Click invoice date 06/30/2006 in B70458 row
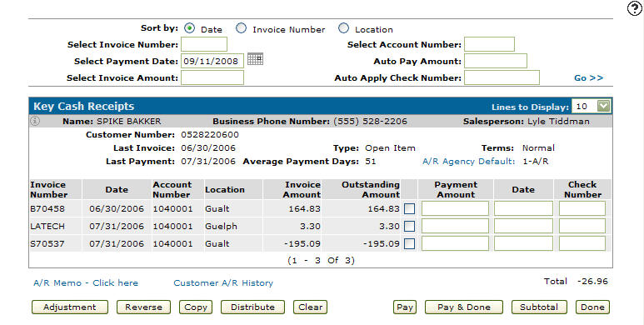The width and height of the screenshot is (644, 325). tap(117, 208)
